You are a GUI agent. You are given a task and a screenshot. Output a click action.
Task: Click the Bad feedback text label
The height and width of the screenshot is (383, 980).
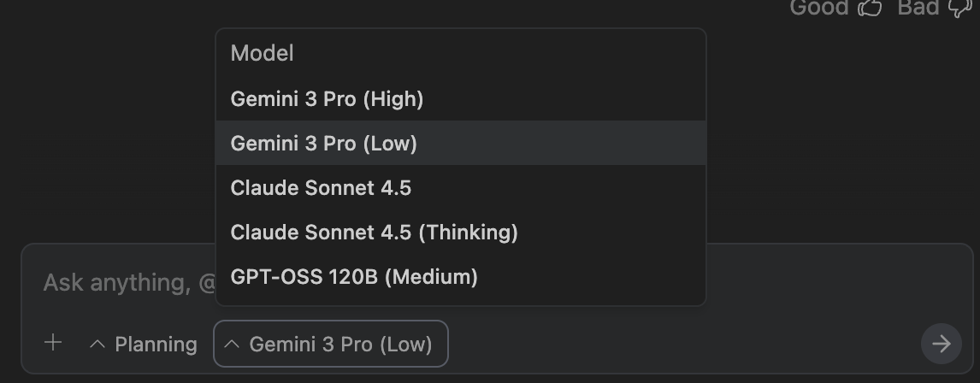[x=918, y=8]
